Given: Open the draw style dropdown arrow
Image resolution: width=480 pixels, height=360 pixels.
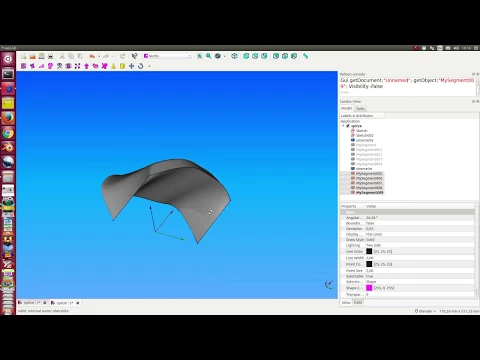Looking at the screenshot, I should [x=224, y=56].
